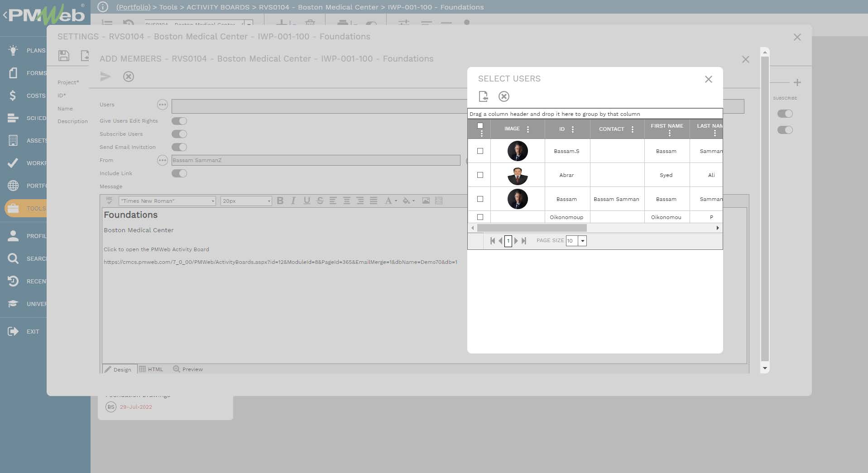The height and width of the screenshot is (473, 868).
Task: Toggle Italic in the message editor
Action: point(293,201)
